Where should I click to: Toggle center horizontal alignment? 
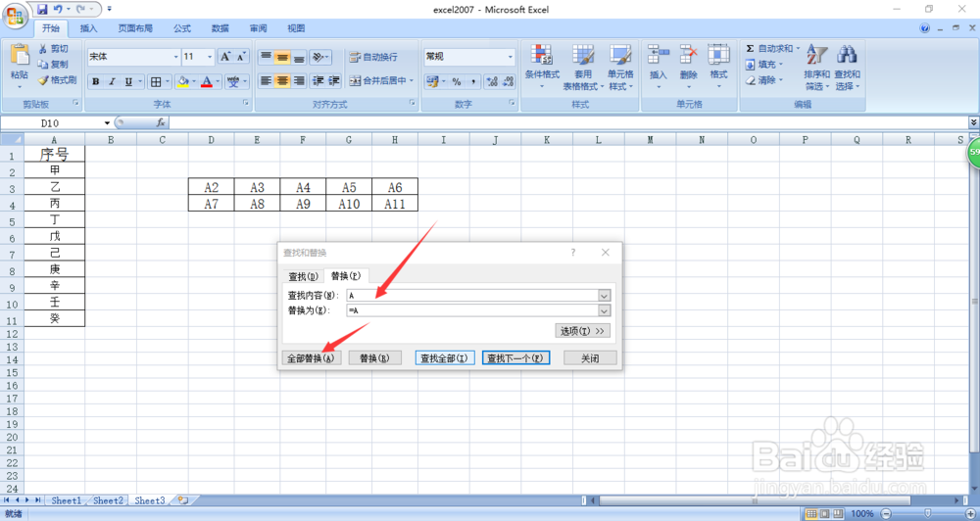coord(282,80)
